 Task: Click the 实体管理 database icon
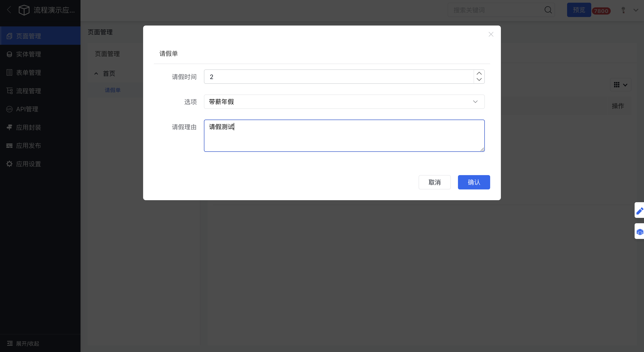(9, 54)
